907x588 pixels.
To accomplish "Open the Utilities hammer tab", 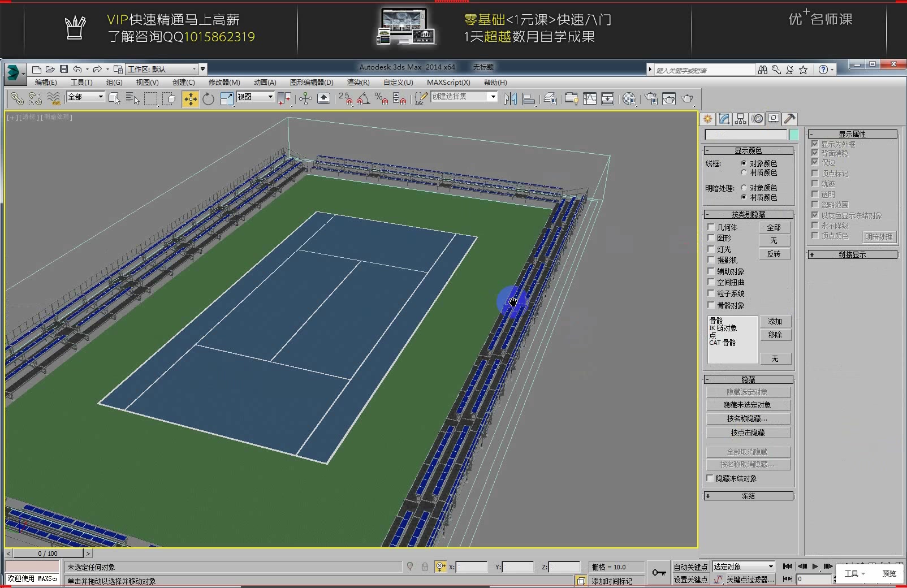I will pos(790,119).
